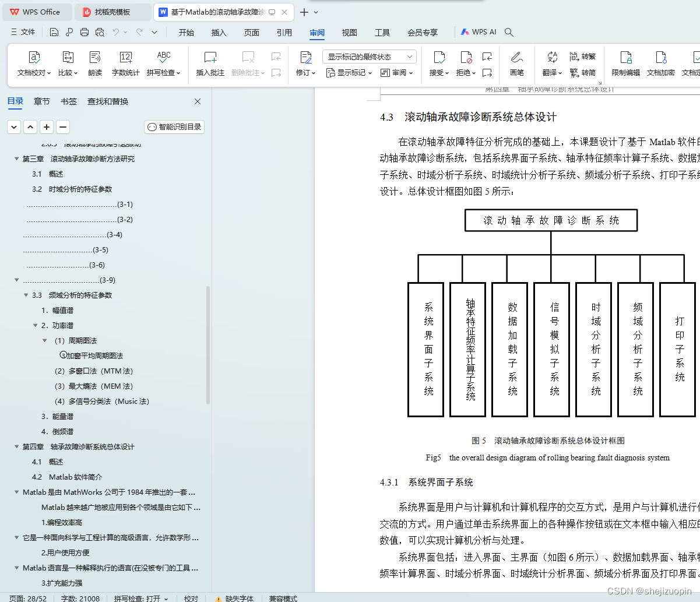Switch to the 工具 ribbon tab

[x=382, y=32]
